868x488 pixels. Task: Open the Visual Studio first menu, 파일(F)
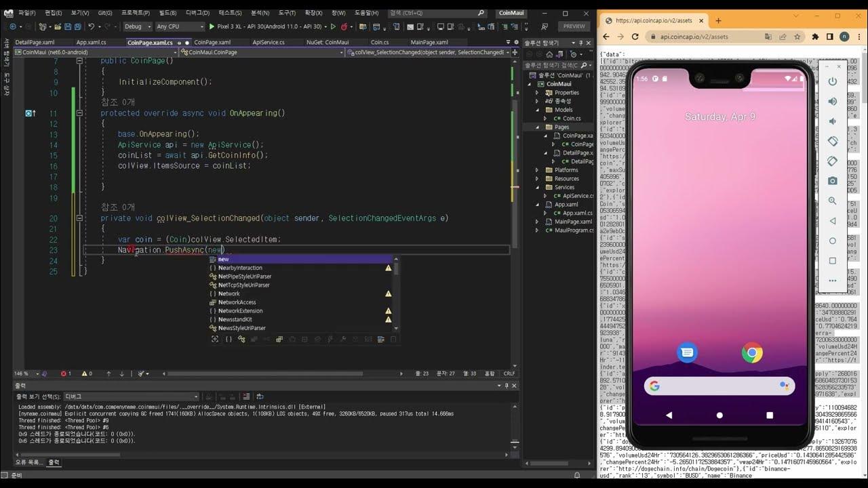coord(27,13)
